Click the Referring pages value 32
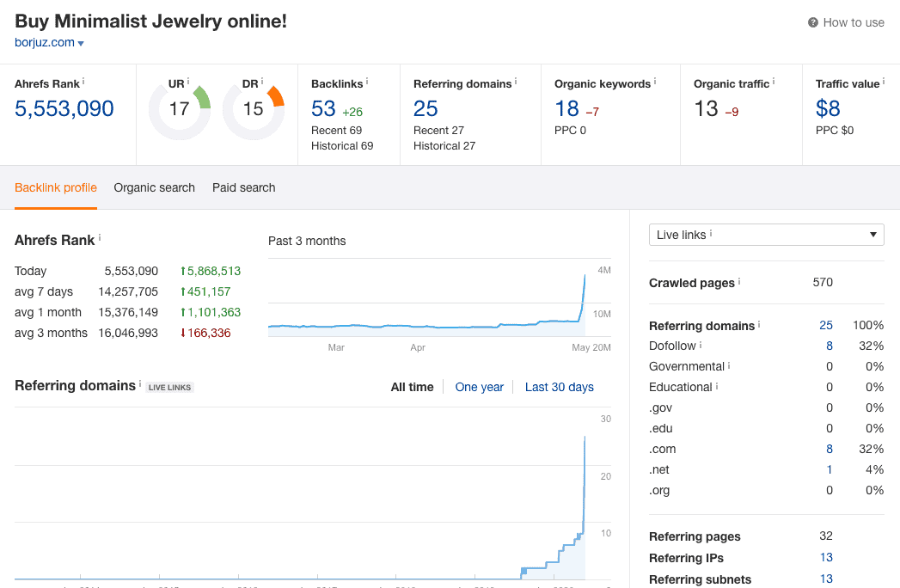This screenshot has width=900, height=588. point(826,536)
